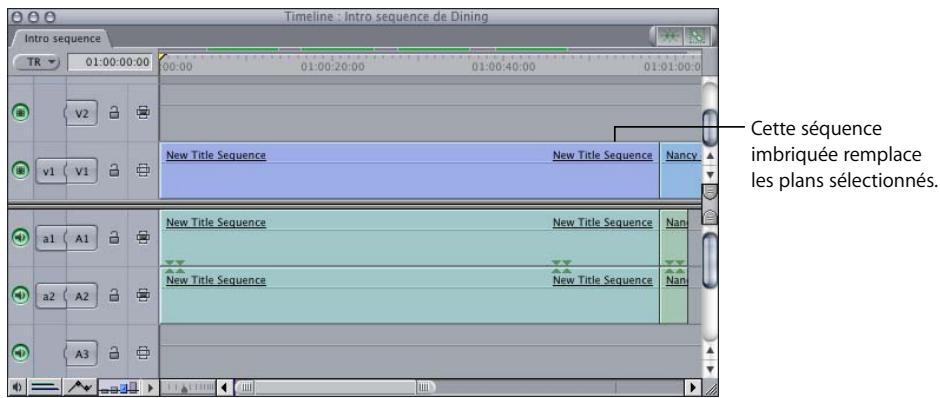Mute the A1 audio track
This screenshot has width=940, height=398.
20,238
